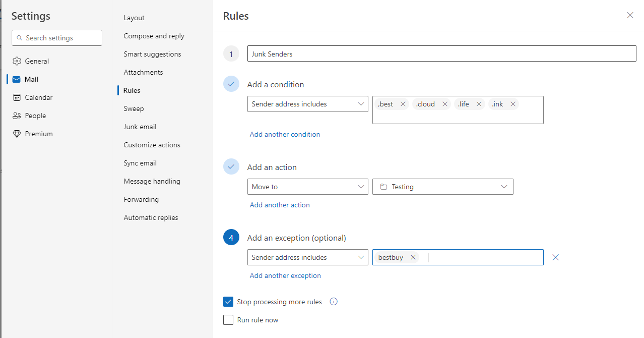Remove the .ink tag
The image size is (644, 338).
[513, 104]
